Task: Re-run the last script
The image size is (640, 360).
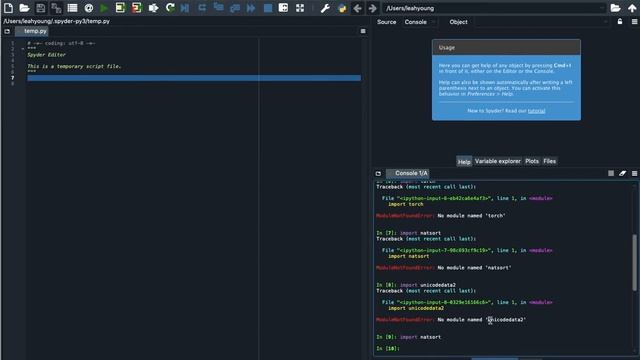Action: pyautogui.click(x=170, y=8)
